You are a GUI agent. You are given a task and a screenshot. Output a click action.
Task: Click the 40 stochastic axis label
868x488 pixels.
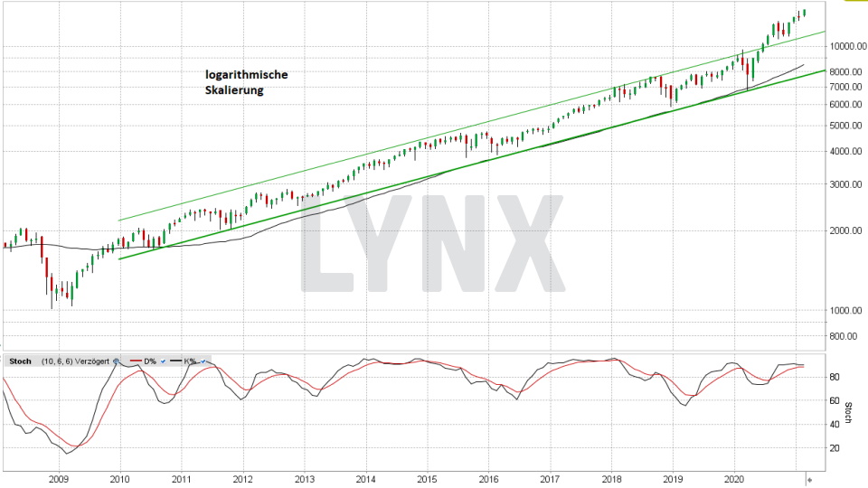click(835, 425)
